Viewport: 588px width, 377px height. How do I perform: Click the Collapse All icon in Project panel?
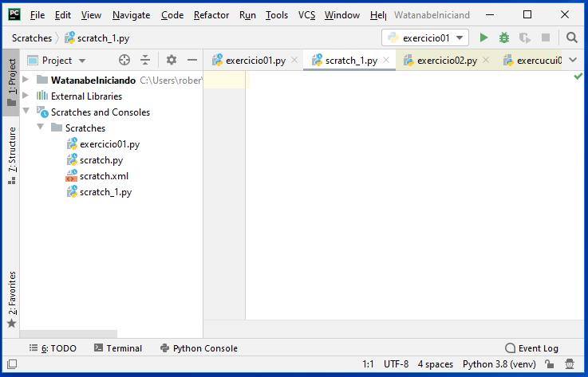pyautogui.click(x=145, y=60)
